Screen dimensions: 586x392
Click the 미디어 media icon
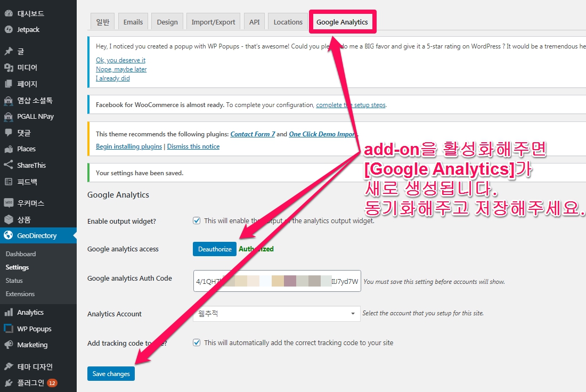click(8, 68)
